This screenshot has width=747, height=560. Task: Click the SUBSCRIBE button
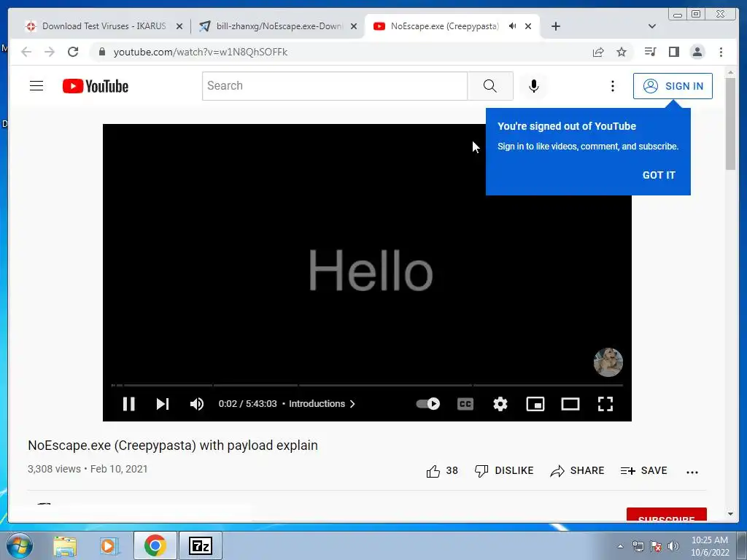(667, 516)
